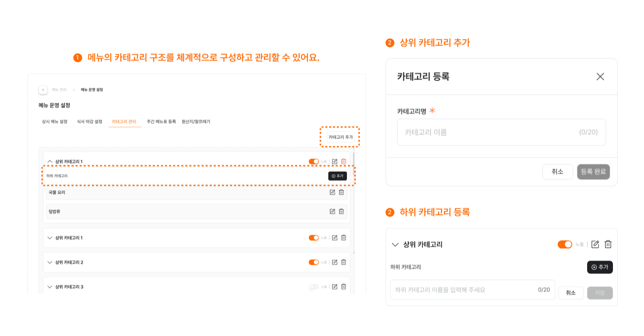Expand 상위 카테고리 2
Viewport: 644px width, 336px height.
click(49, 262)
